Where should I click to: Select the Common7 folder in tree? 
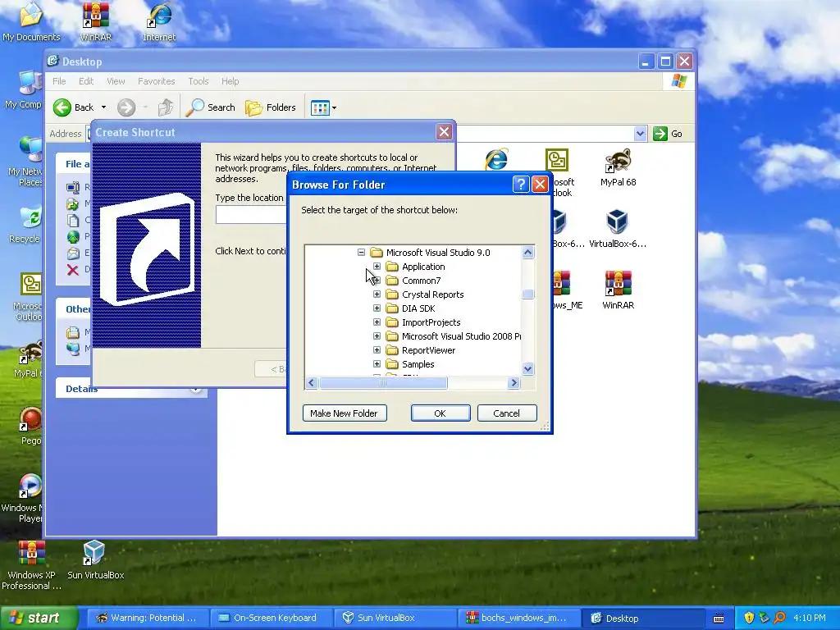(421, 281)
